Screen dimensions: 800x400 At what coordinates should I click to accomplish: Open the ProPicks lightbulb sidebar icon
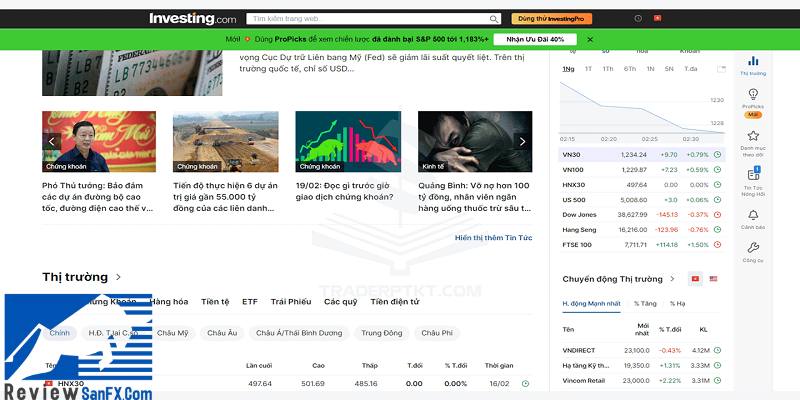753,94
